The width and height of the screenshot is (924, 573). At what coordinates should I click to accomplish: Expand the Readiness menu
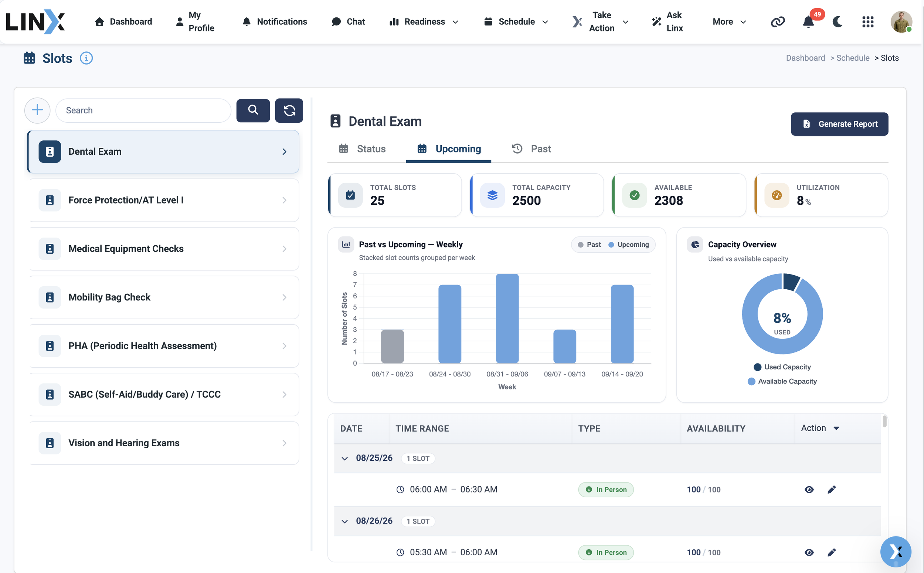tap(424, 21)
